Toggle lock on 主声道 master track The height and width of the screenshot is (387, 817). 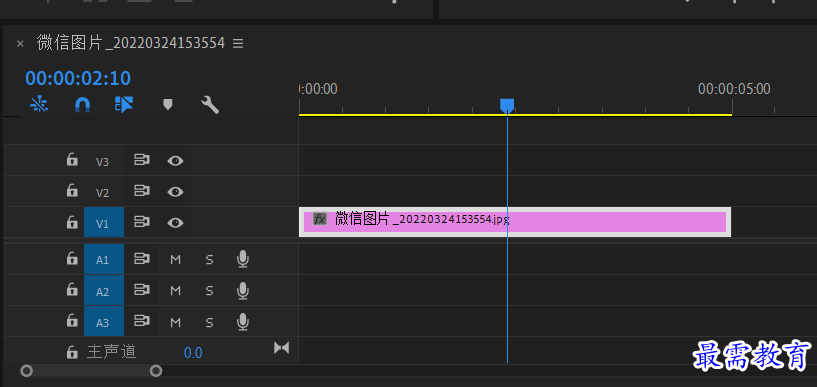click(72, 353)
